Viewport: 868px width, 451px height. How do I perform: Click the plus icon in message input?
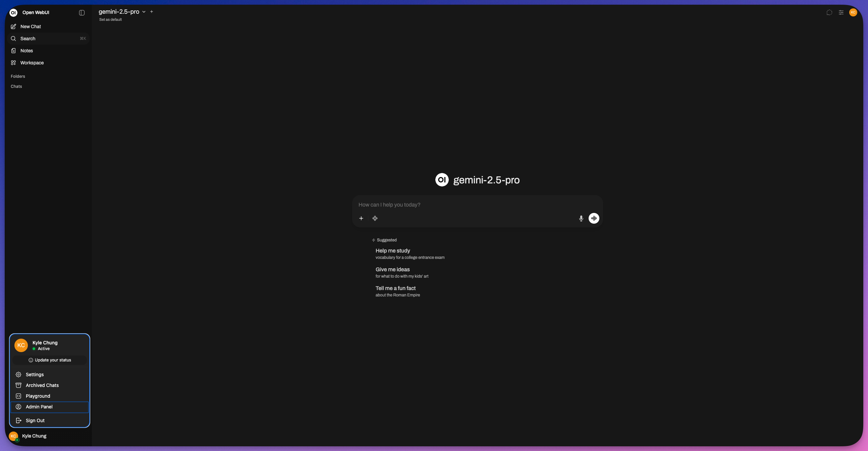(361, 218)
